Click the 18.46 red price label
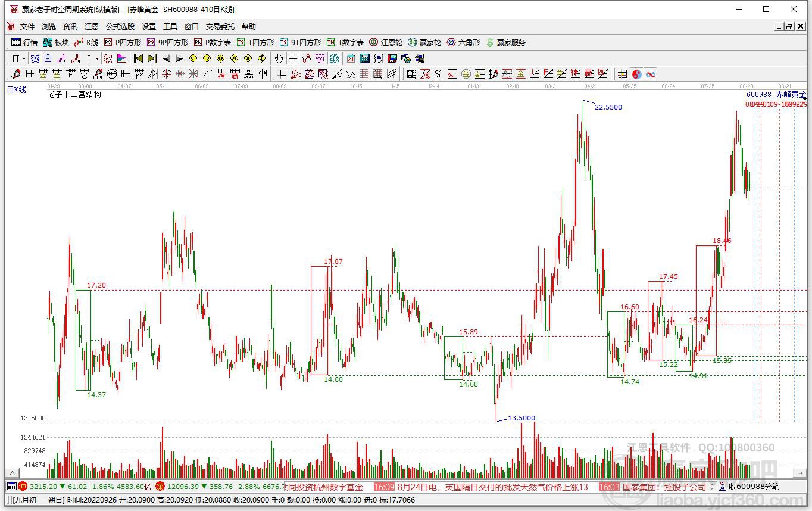This screenshot has width=812, height=511. click(722, 241)
